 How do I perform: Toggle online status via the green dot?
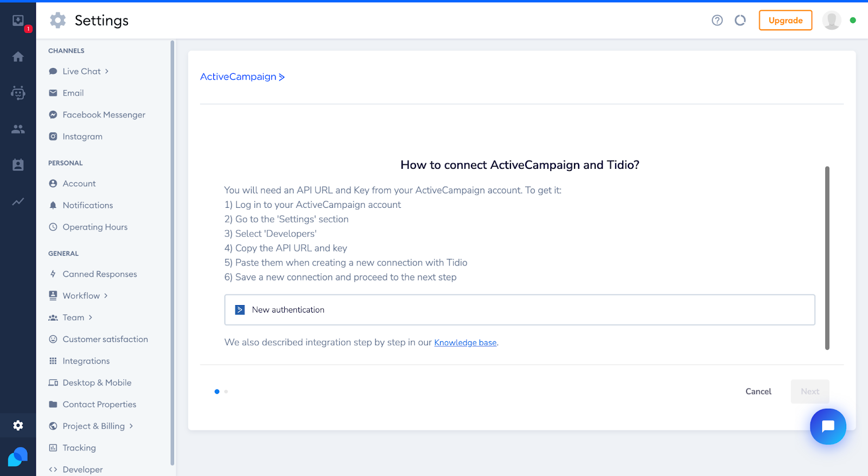tap(853, 19)
